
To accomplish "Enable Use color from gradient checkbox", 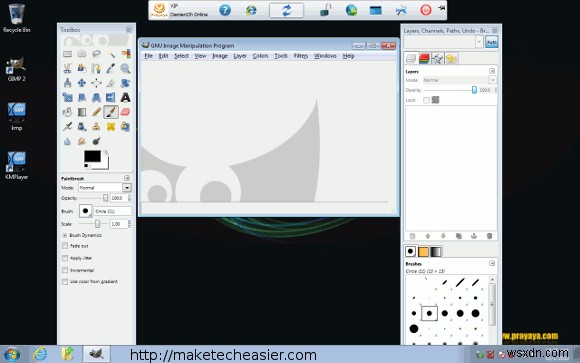I will tap(65, 282).
